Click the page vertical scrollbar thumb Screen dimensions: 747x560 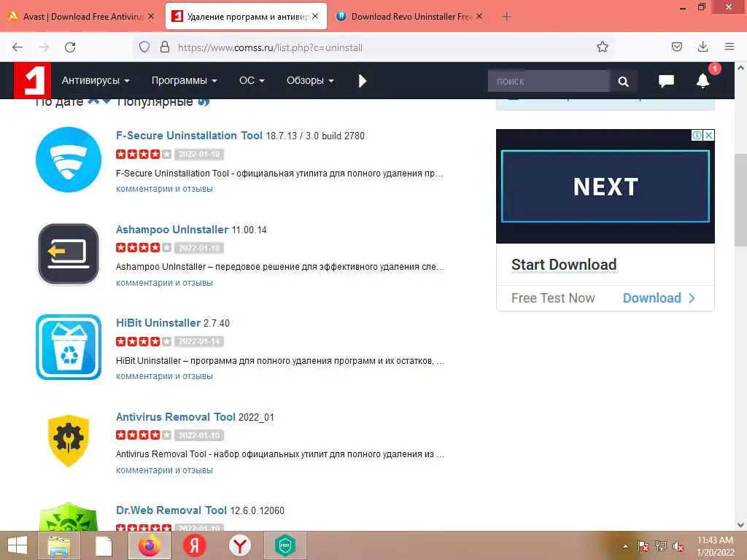click(740, 200)
